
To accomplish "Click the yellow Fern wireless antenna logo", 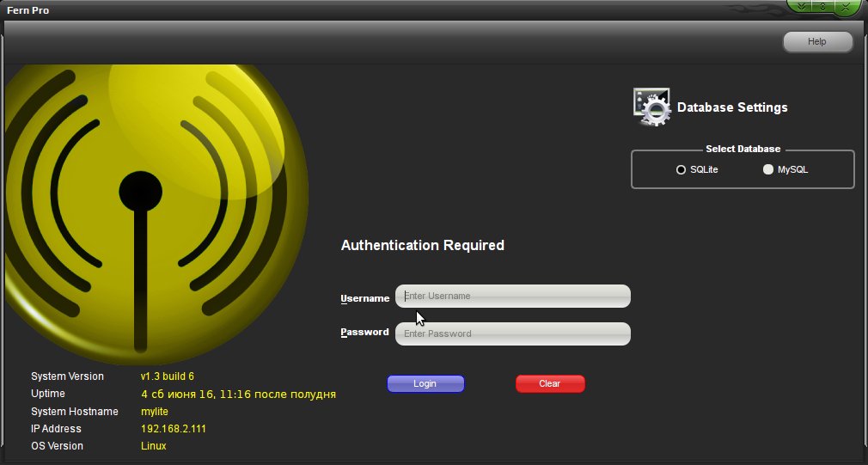I will pyautogui.click(x=156, y=214).
